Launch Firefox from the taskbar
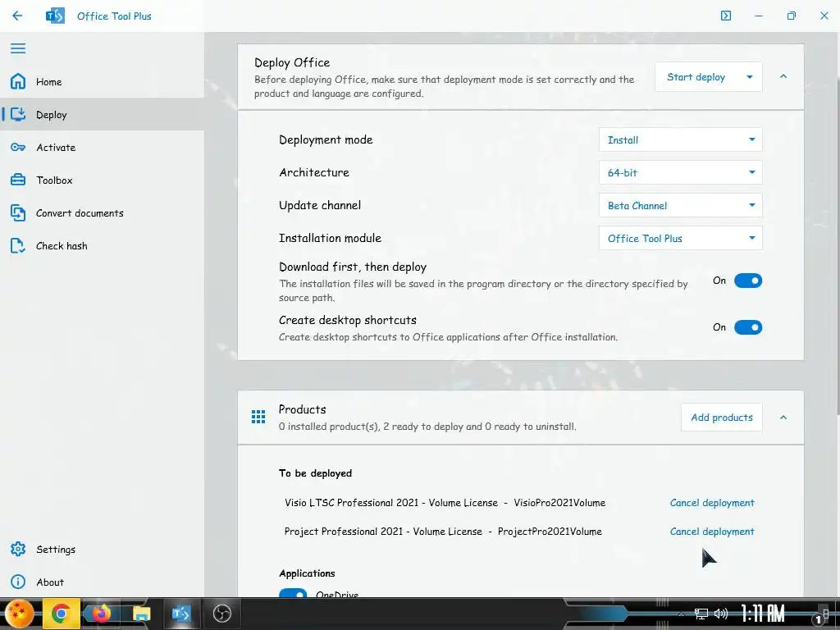This screenshot has height=630, width=840. [101, 614]
